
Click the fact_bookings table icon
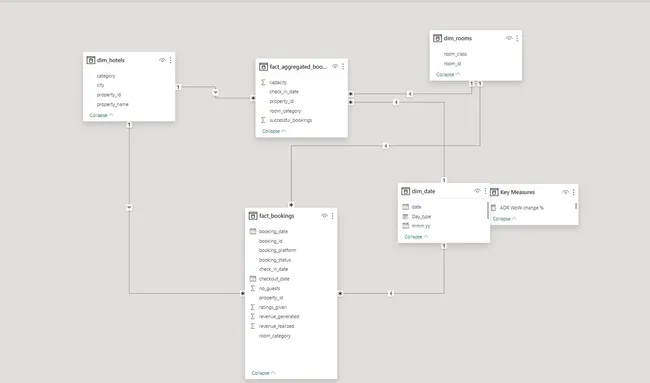click(253, 216)
